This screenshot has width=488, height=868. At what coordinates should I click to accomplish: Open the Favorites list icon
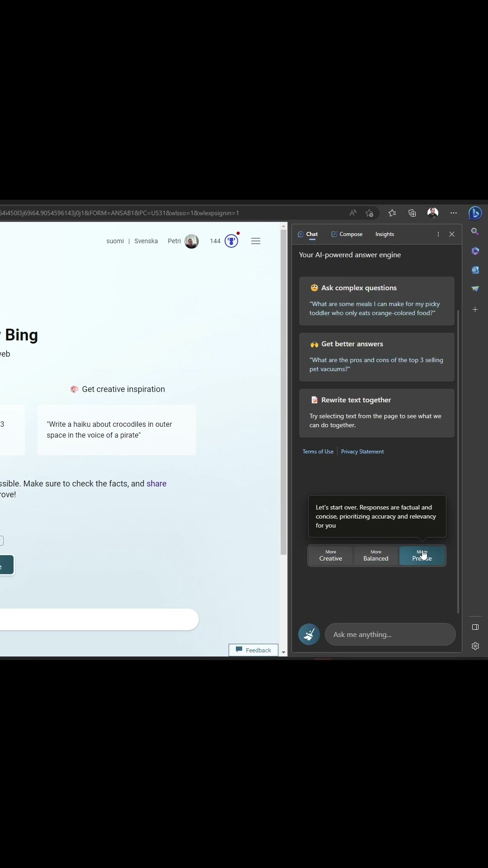[x=392, y=213]
